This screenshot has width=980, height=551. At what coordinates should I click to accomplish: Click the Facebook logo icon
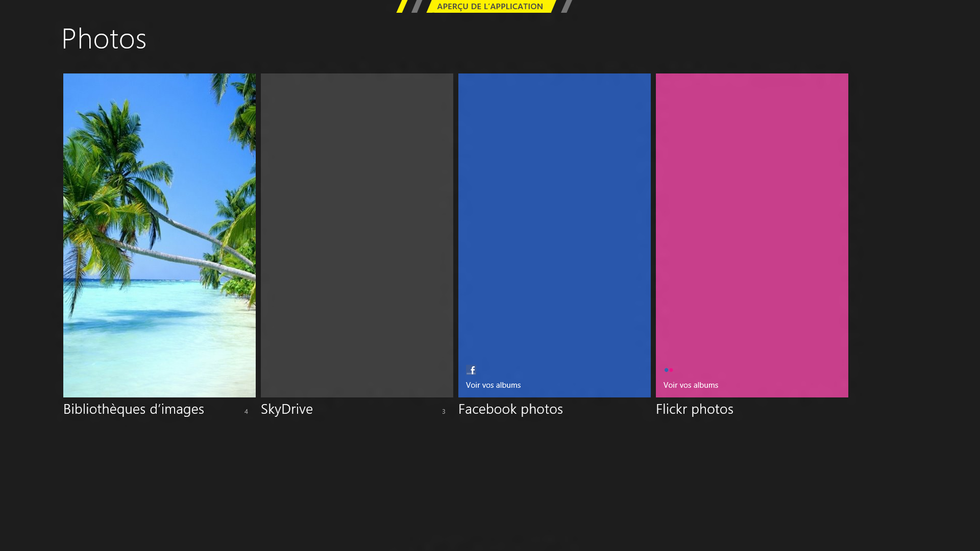point(471,370)
